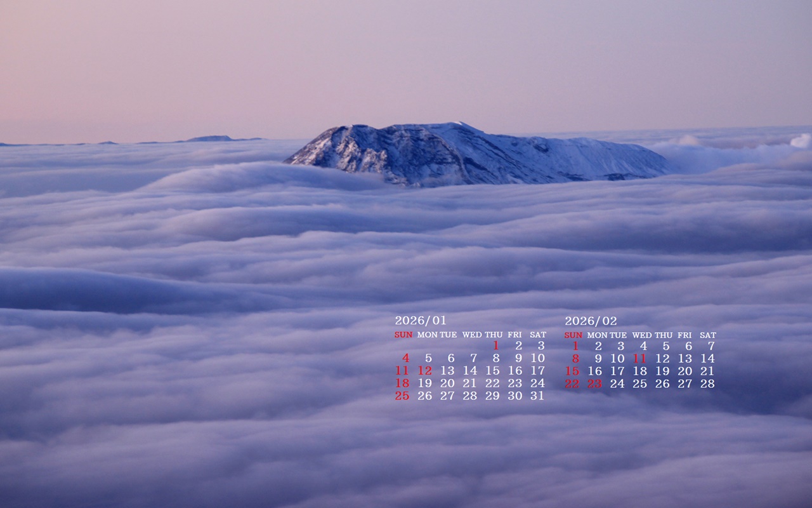The width and height of the screenshot is (812, 508).
Task: Click the 2026/01 month heading
Action: 420,321
